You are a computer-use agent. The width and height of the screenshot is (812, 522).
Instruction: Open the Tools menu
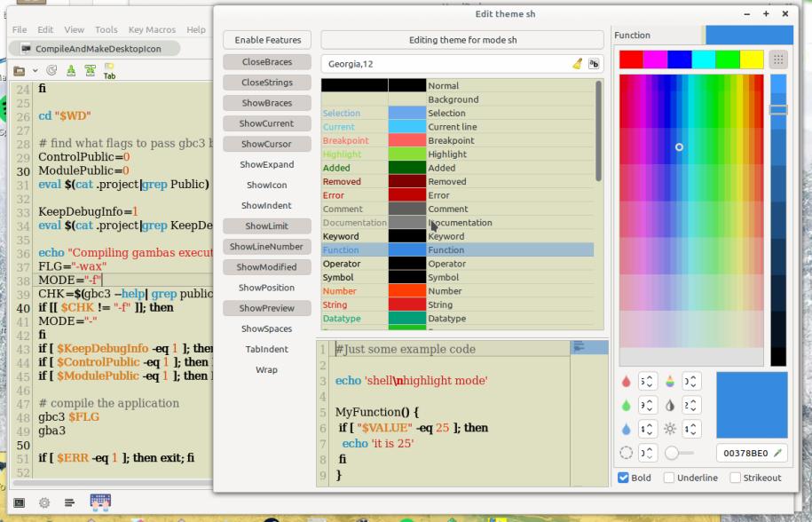106,29
